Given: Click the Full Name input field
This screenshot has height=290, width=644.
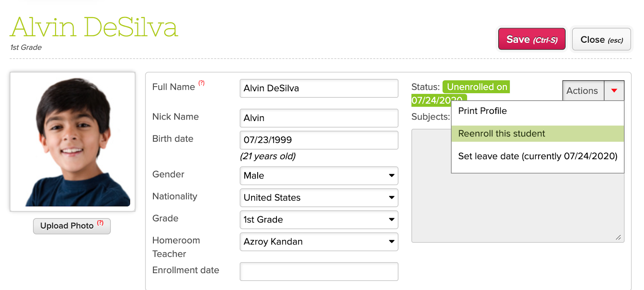Looking at the screenshot, I should tap(319, 88).
